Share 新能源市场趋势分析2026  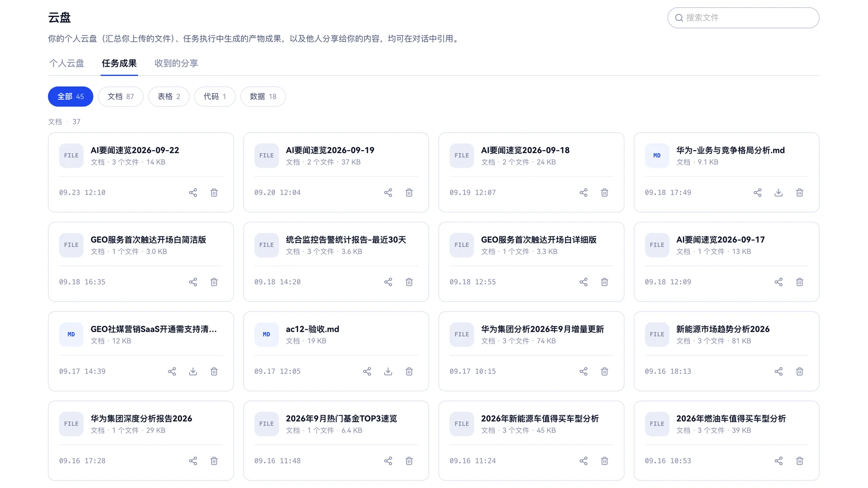pyautogui.click(x=778, y=371)
